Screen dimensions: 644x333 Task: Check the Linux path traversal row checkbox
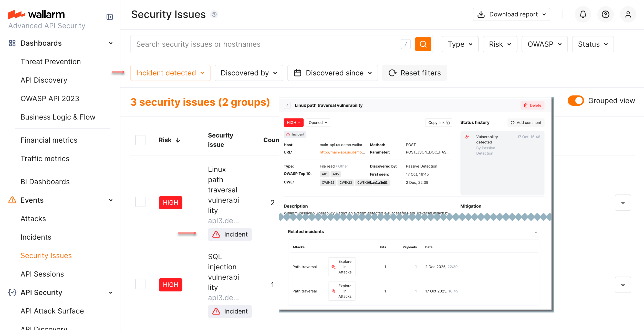[140, 202]
